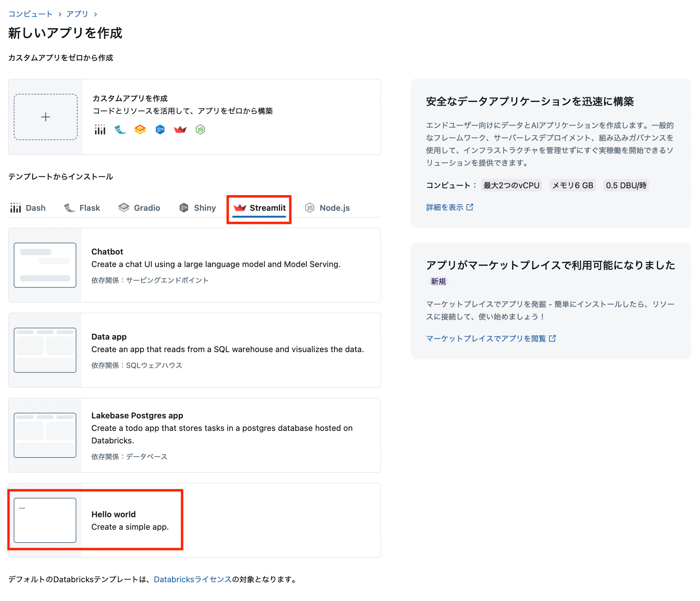Click 依存関係：サービングエンドポイント text
Image resolution: width=700 pixels, height=601 pixels.
[150, 280]
